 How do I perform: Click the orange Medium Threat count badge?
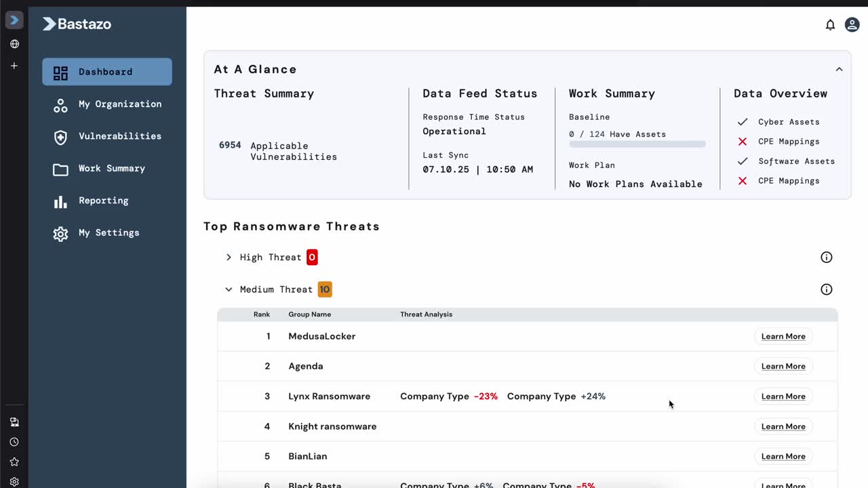point(325,289)
